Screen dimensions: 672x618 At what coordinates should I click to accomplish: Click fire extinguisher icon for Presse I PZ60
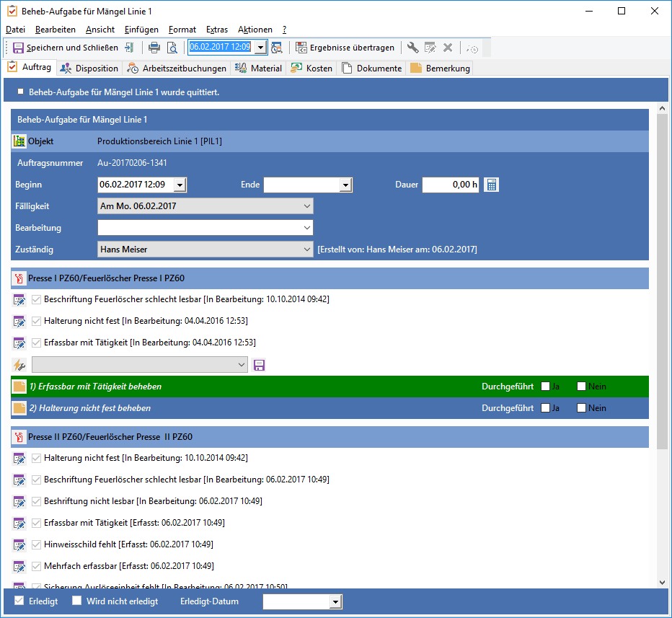coord(19,278)
